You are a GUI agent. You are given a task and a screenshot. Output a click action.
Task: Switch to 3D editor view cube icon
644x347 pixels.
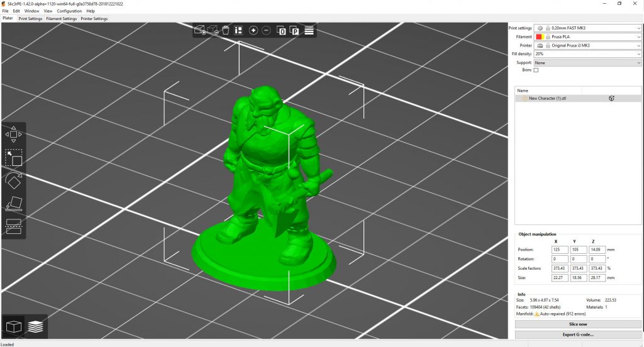pyautogui.click(x=14, y=327)
